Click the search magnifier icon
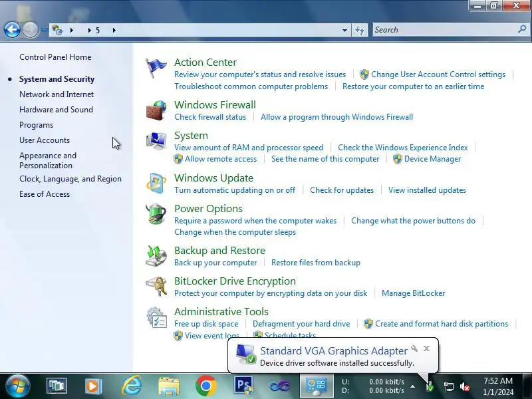532x399 pixels. click(522, 29)
